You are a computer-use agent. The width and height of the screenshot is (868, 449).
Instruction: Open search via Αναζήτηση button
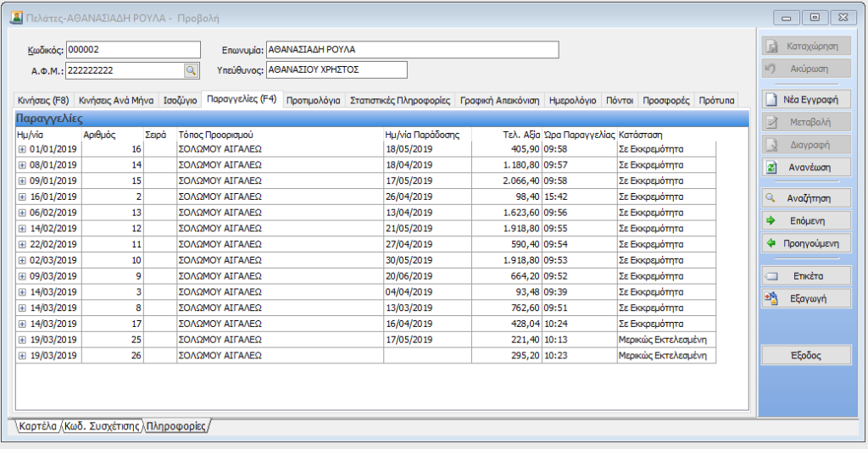click(806, 198)
